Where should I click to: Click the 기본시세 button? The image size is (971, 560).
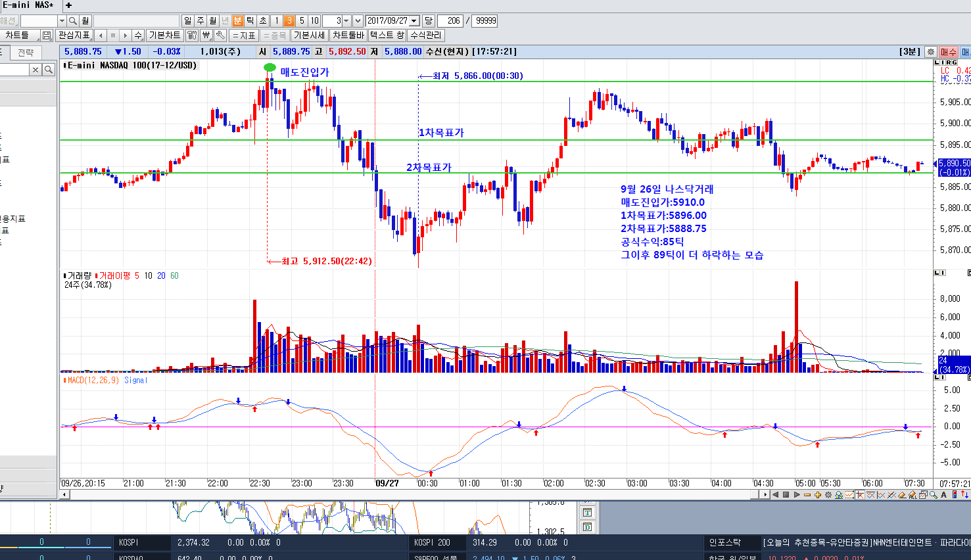click(x=309, y=35)
